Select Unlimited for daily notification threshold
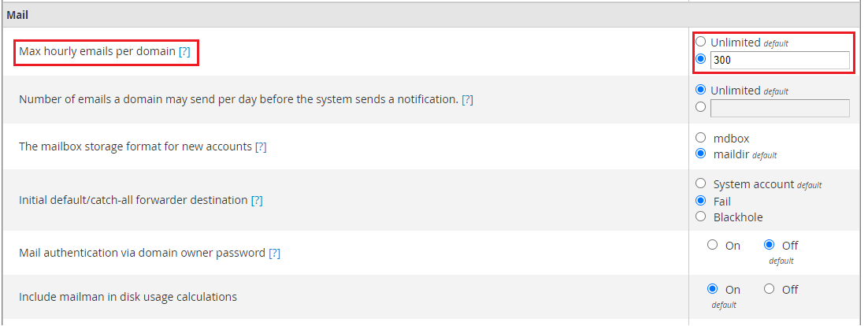868x326 pixels. 701,91
